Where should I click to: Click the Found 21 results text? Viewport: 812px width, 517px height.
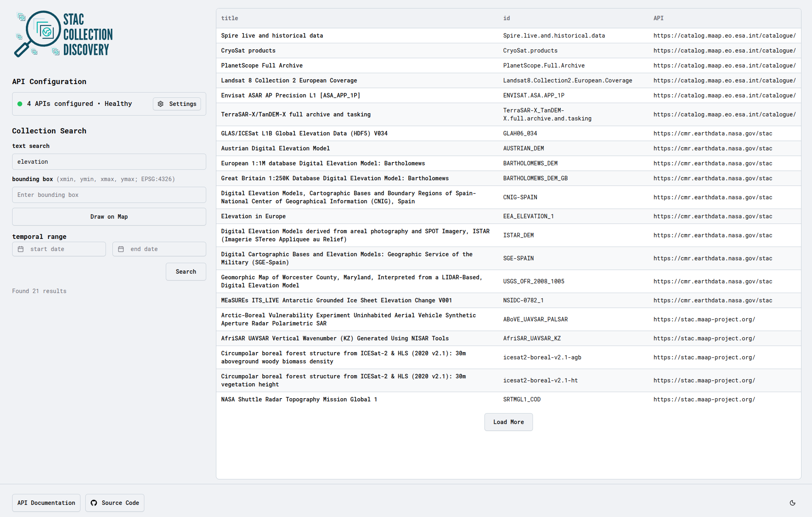coord(39,291)
